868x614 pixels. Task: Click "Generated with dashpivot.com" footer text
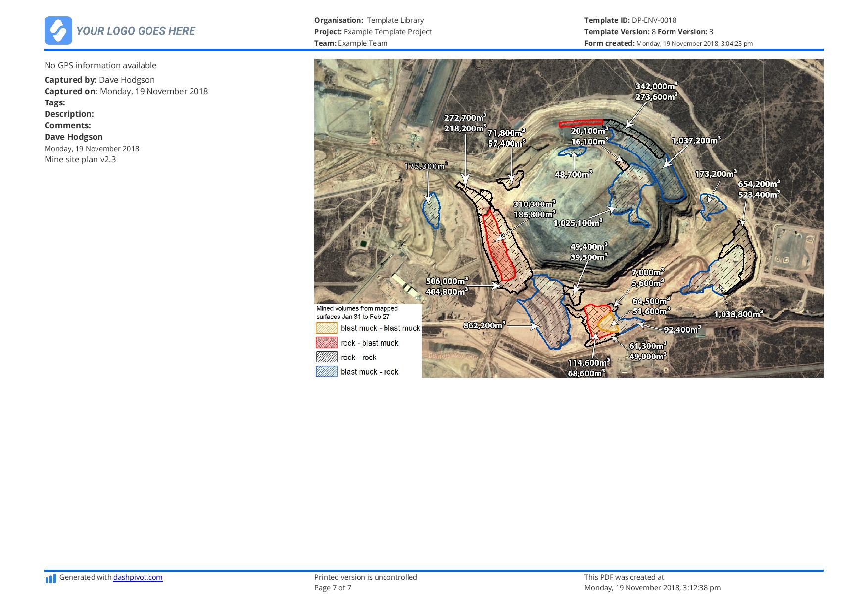tap(111, 577)
